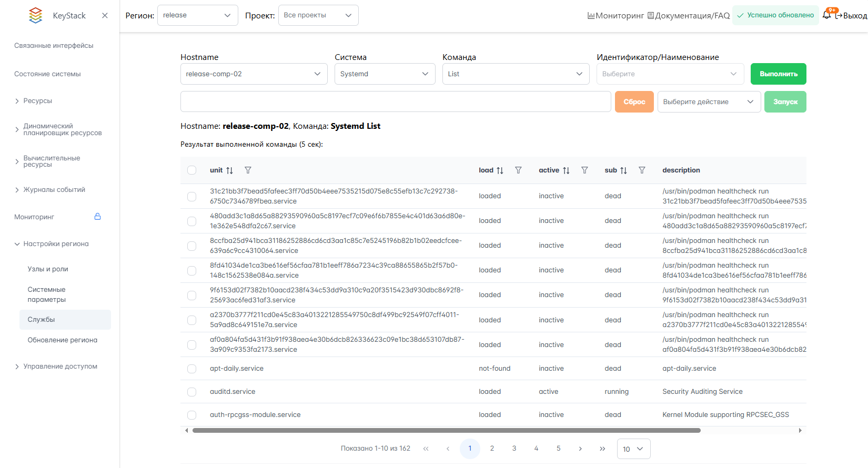Check the auditd.service row checkbox
Image resolution: width=868 pixels, height=468 pixels.
192,392
